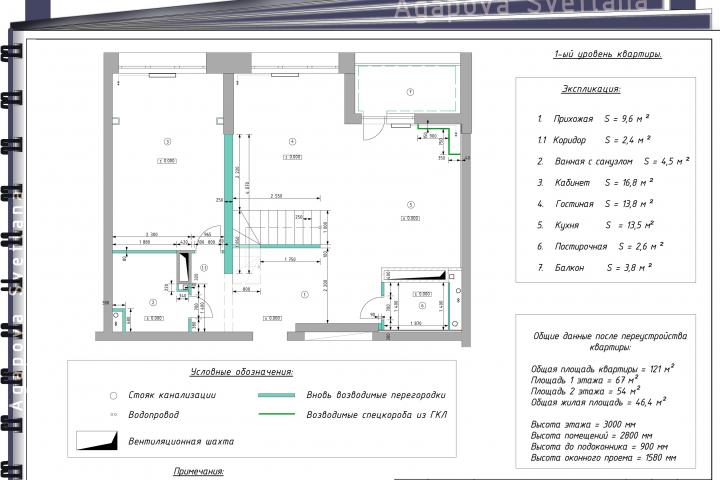720x480 pixels.
Task: Select room marker 6 in the laundry room
Action: tap(422, 305)
